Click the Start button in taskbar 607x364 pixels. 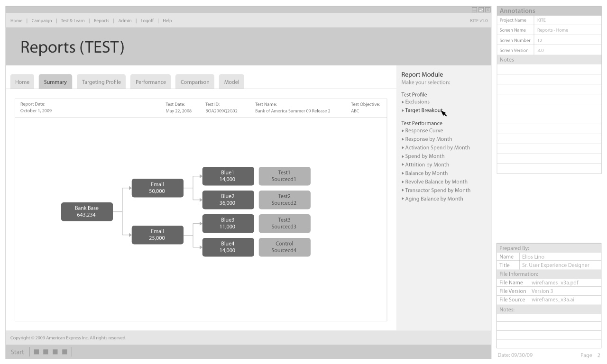click(17, 352)
